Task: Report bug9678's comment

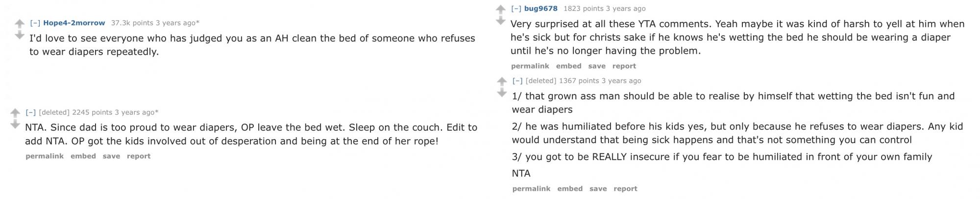Action: coord(624,66)
